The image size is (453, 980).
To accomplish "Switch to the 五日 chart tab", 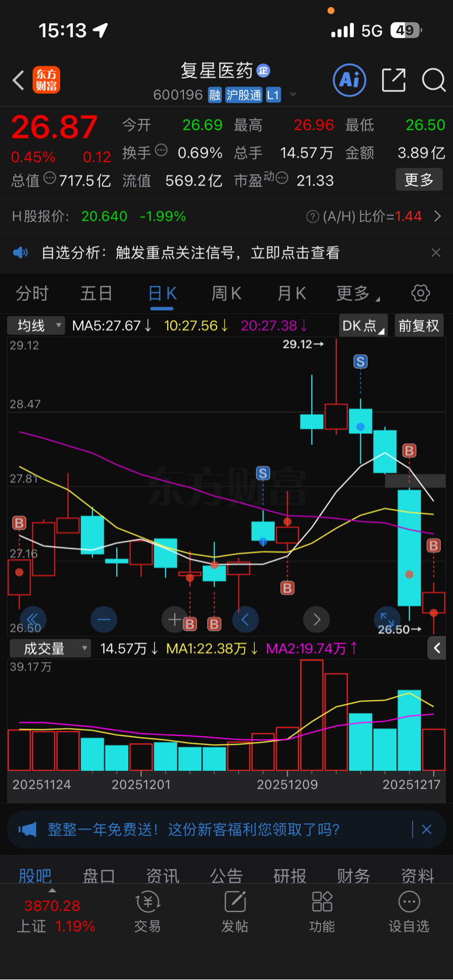I will pyautogui.click(x=96, y=293).
